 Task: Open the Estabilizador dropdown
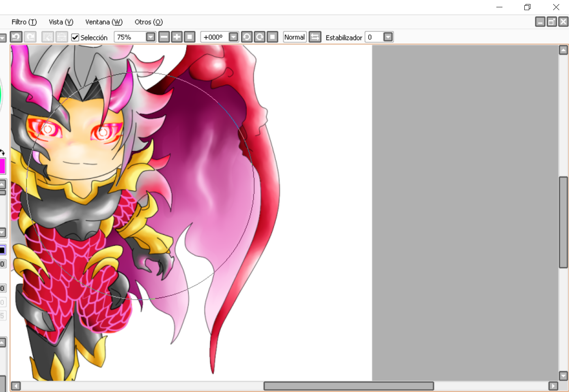click(388, 37)
